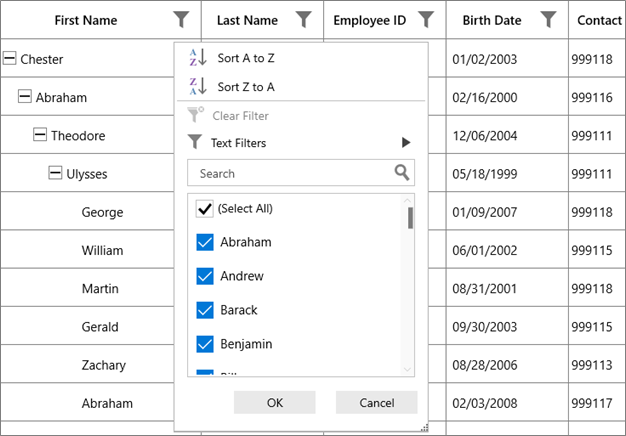The width and height of the screenshot is (626, 436).
Task: Uncheck the Andrew checkbox
Action: pos(205,276)
